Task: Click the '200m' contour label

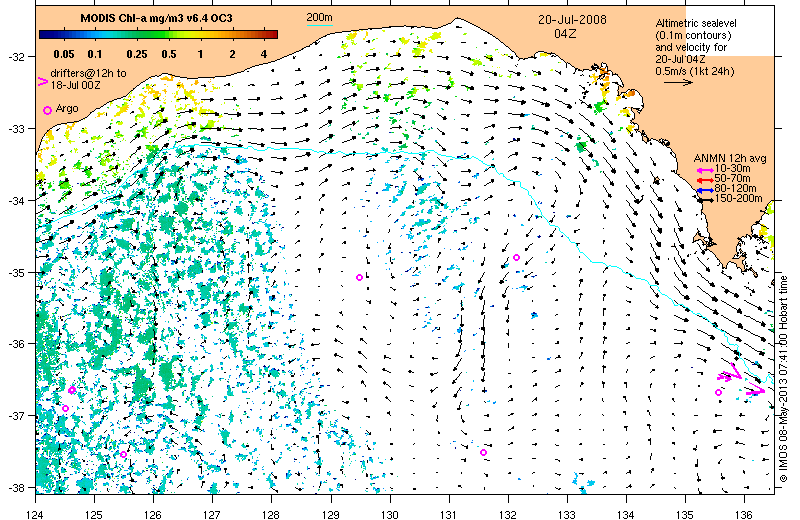Action: (x=319, y=17)
